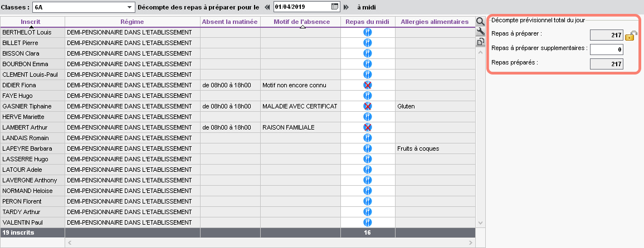Click meal icon for PERON Florent
Image resolution: width=644 pixels, height=248 pixels.
coord(368,202)
